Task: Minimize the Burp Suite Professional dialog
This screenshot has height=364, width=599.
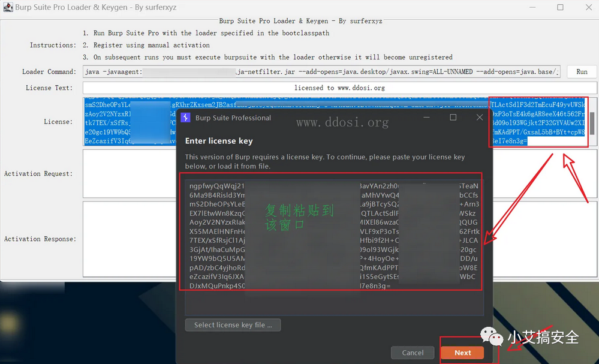Action: [x=426, y=118]
